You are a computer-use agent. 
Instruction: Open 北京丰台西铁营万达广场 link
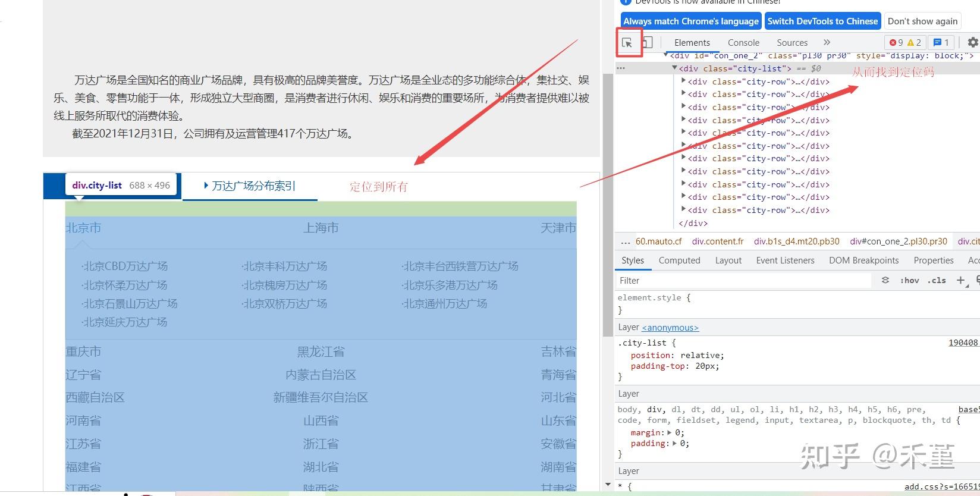tap(460, 266)
